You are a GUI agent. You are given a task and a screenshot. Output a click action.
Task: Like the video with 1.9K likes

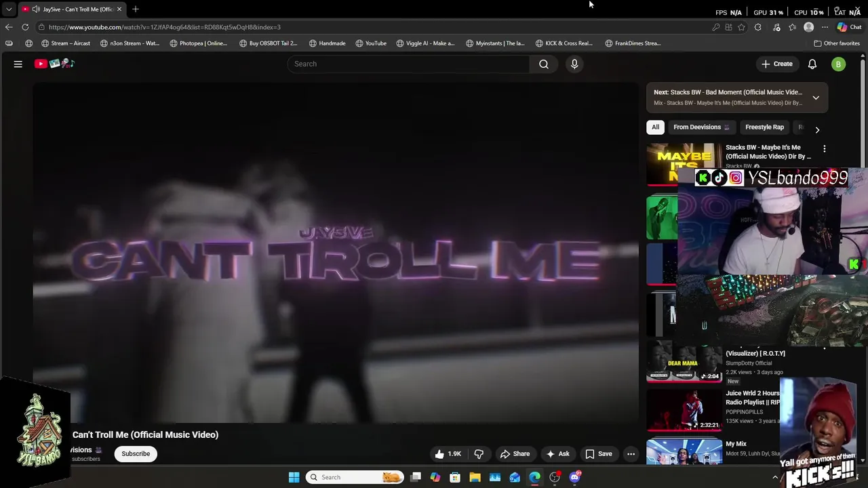pos(448,454)
